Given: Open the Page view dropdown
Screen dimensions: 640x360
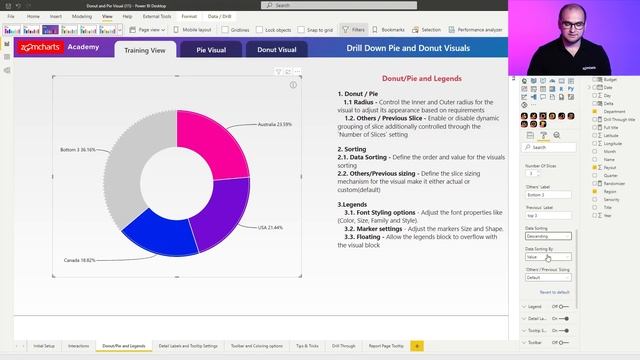Looking at the screenshot, I should tap(147, 30).
